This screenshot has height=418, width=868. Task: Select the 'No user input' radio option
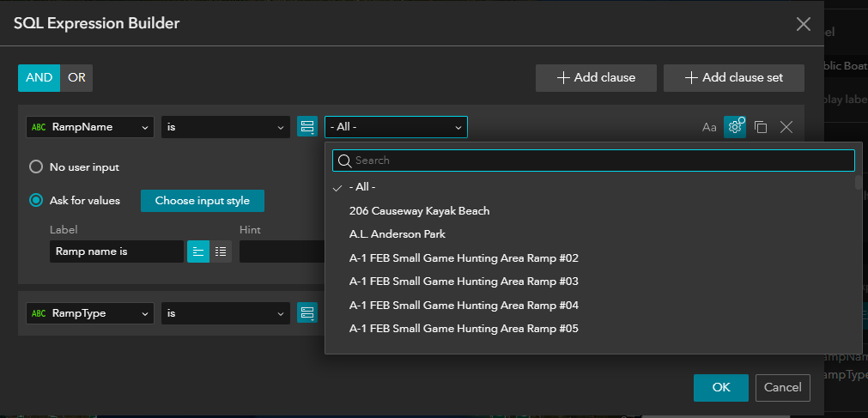(36, 167)
